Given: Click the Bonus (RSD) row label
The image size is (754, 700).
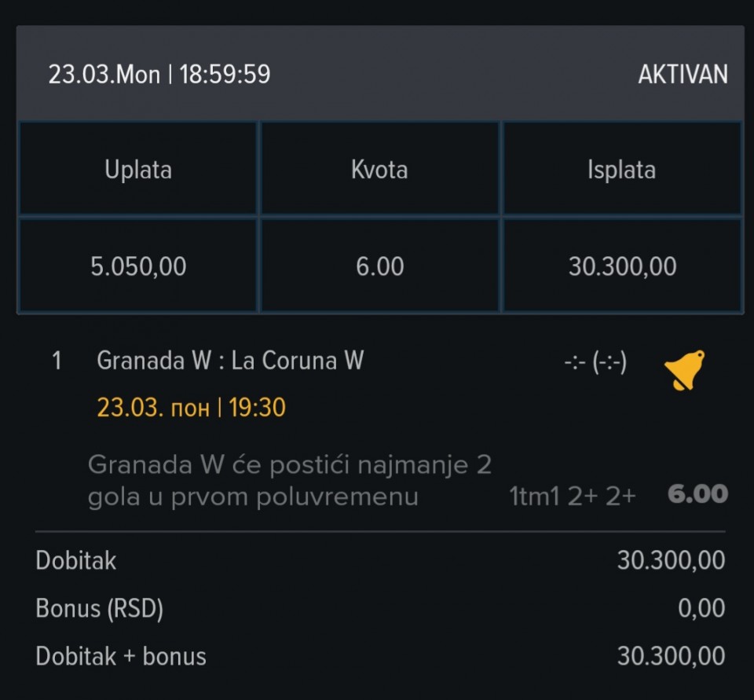Looking at the screenshot, I should pyautogui.click(x=100, y=609).
